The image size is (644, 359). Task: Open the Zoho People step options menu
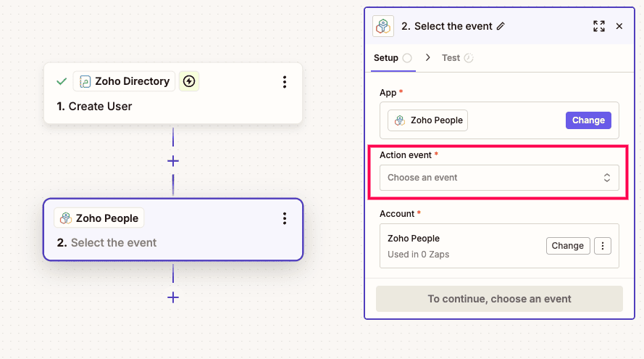pos(285,218)
